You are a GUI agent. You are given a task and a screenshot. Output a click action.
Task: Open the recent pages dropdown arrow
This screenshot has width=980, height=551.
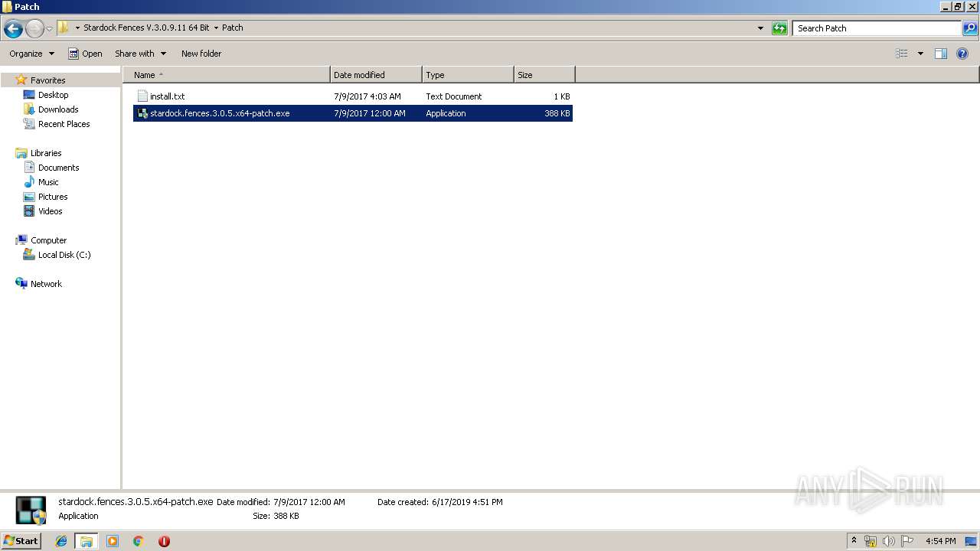(49, 29)
